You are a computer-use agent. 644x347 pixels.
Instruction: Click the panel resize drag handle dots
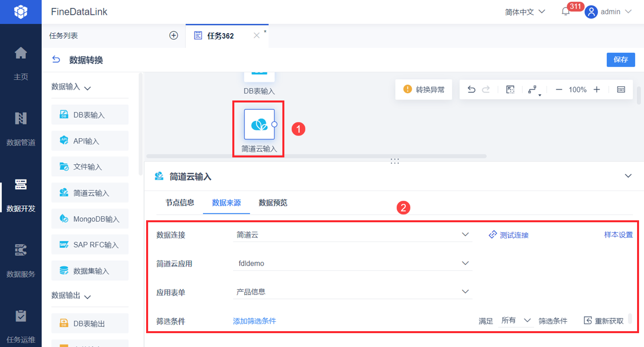(x=394, y=161)
